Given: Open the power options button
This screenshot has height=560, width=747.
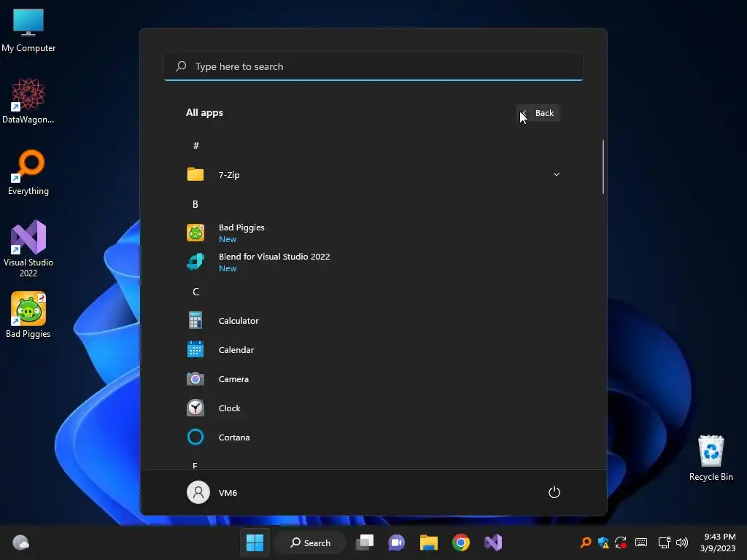Looking at the screenshot, I should point(554,492).
